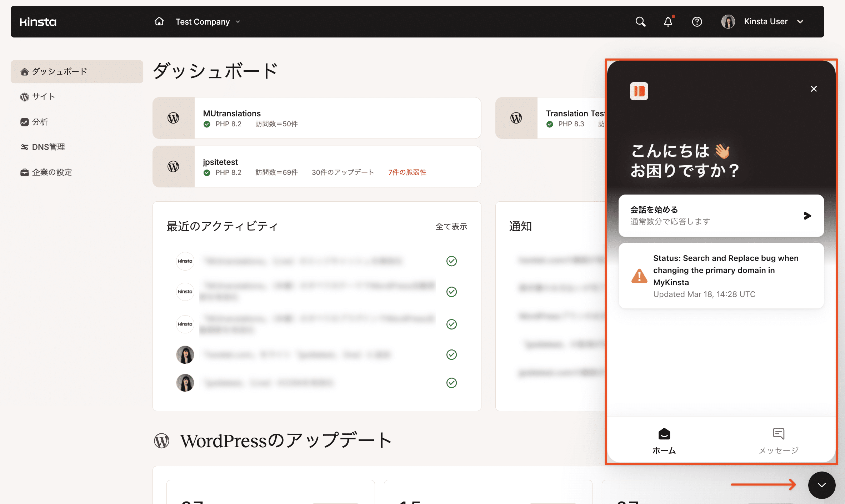Open the Test Company dropdown
845x504 pixels.
click(208, 21)
